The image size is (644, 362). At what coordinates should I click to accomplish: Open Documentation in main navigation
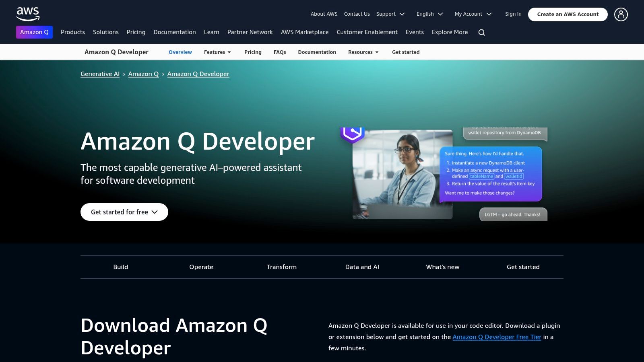pos(175,32)
